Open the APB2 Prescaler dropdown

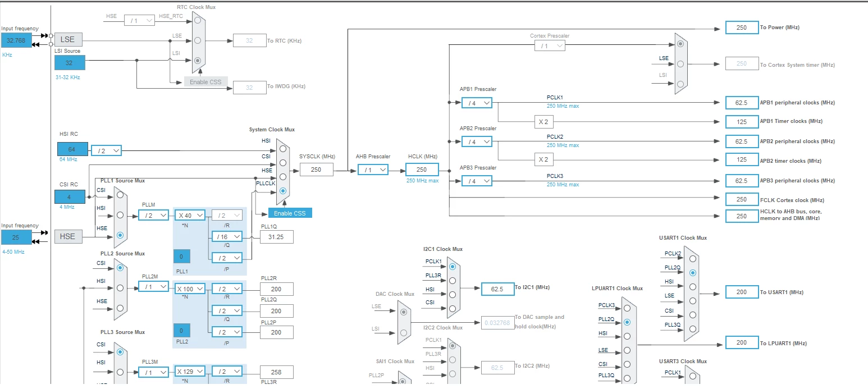point(477,142)
